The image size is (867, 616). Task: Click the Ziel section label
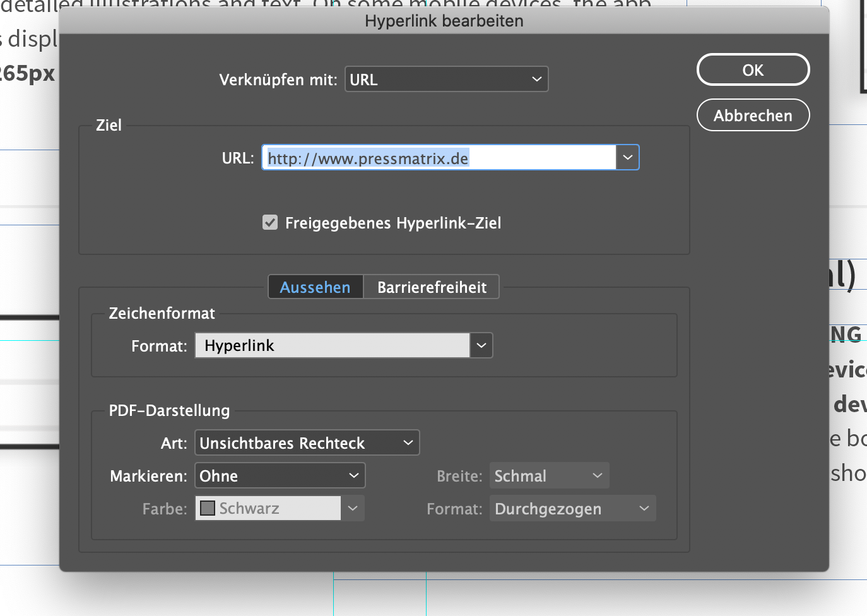pyautogui.click(x=109, y=125)
